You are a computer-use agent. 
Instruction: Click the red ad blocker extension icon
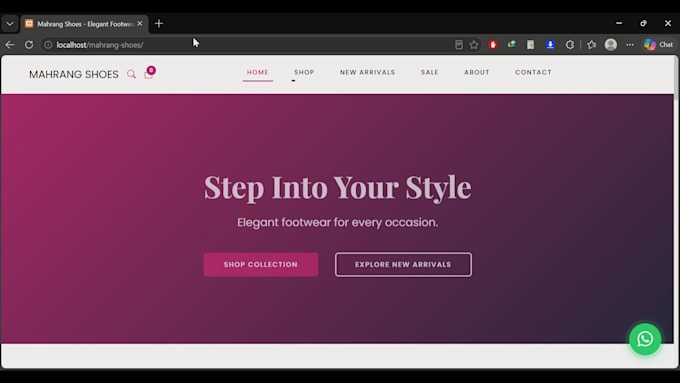click(x=493, y=45)
